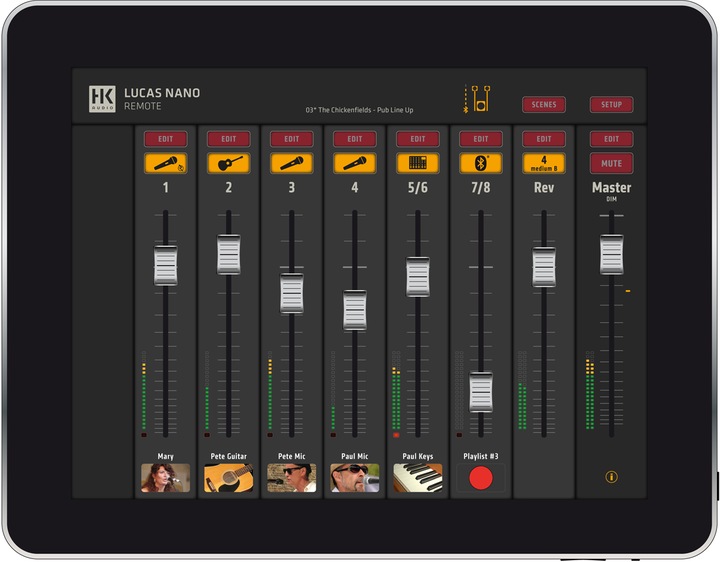This screenshot has height=562, width=720.
Task: Click the Rev fader knob
Action: (x=544, y=267)
